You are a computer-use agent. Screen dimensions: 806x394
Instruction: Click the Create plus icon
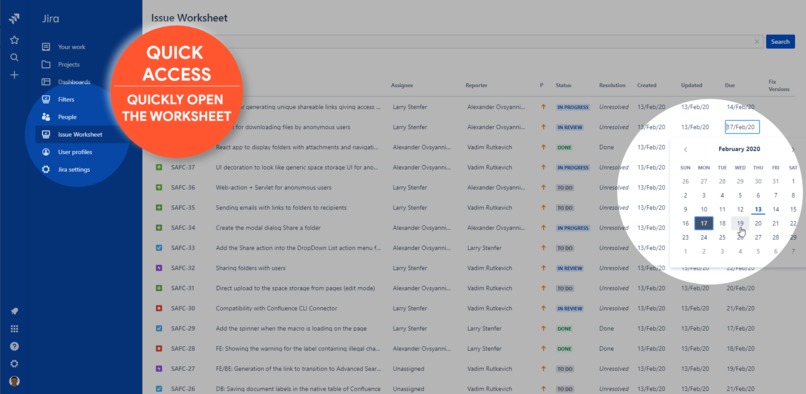pyautogui.click(x=14, y=75)
